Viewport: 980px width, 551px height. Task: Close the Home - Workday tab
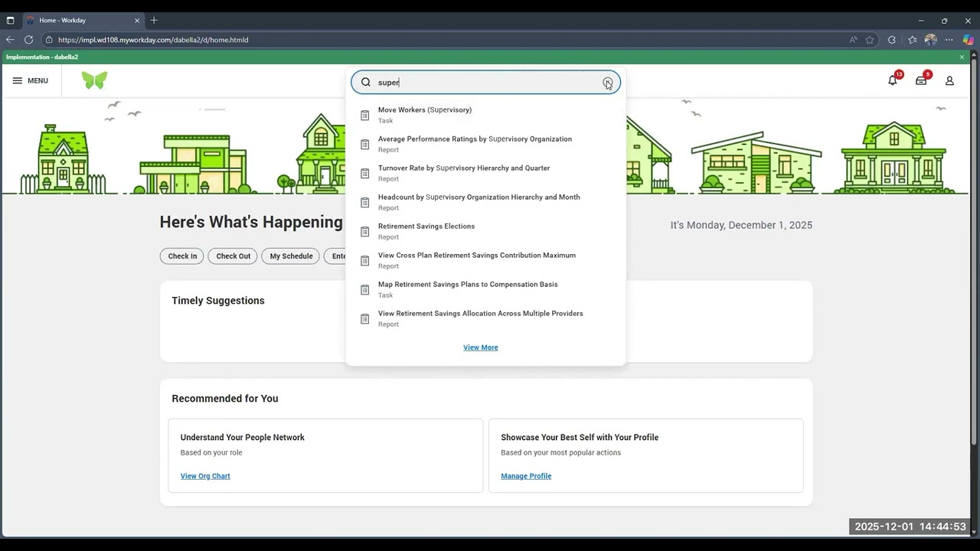pyautogui.click(x=137, y=20)
